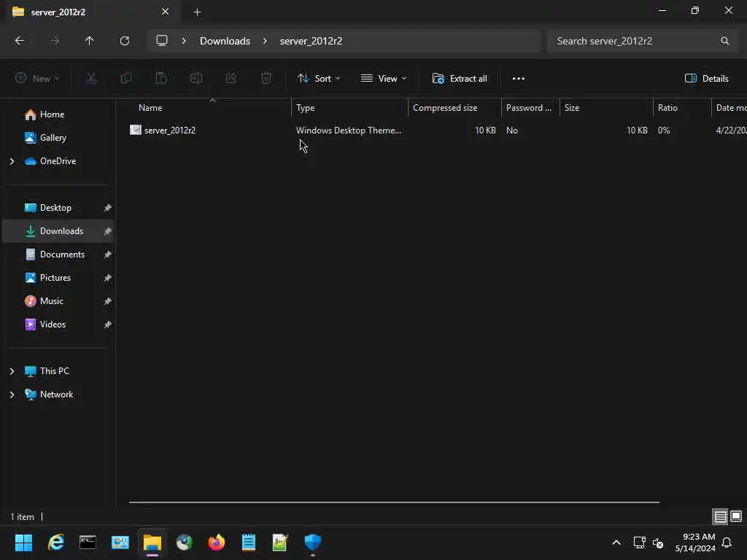Viewport: 747px width, 560px height.
Task: Select the server_2012r2 window tab
Action: (x=90, y=12)
